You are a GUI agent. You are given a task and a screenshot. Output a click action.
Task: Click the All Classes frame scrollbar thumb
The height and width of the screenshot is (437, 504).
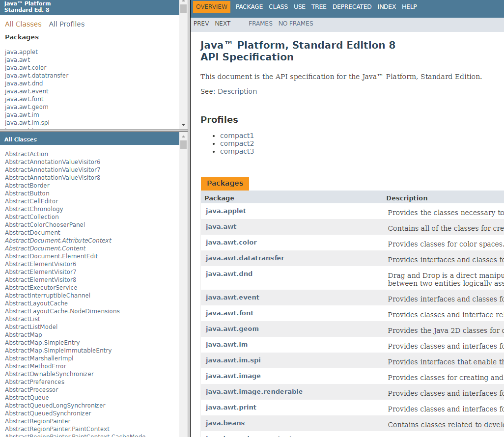184,145
